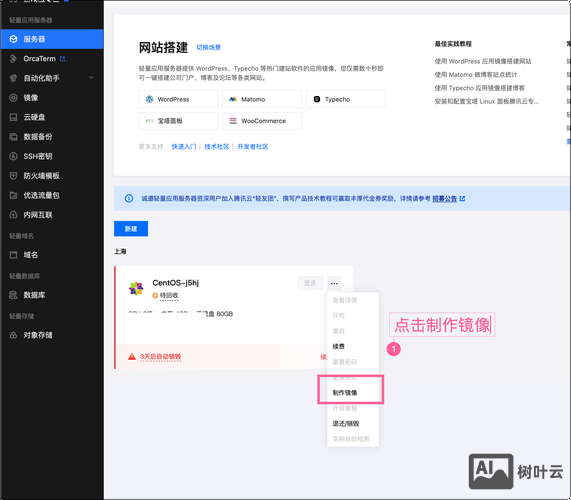
Task: Click the WooCommerce logo icon
Action: 233,121
